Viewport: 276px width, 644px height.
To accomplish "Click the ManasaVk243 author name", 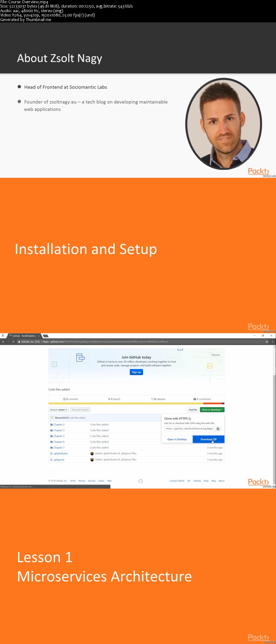I will [62, 418].
